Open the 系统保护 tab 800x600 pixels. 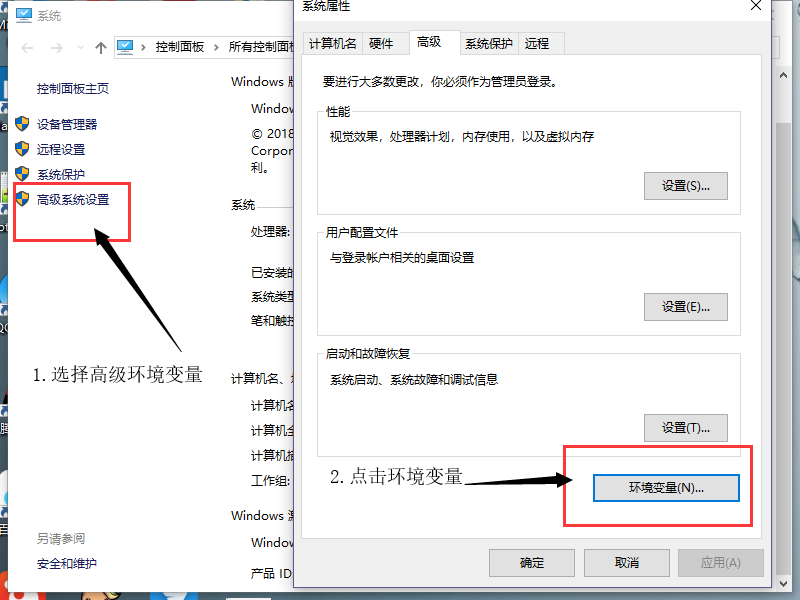click(x=488, y=44)
